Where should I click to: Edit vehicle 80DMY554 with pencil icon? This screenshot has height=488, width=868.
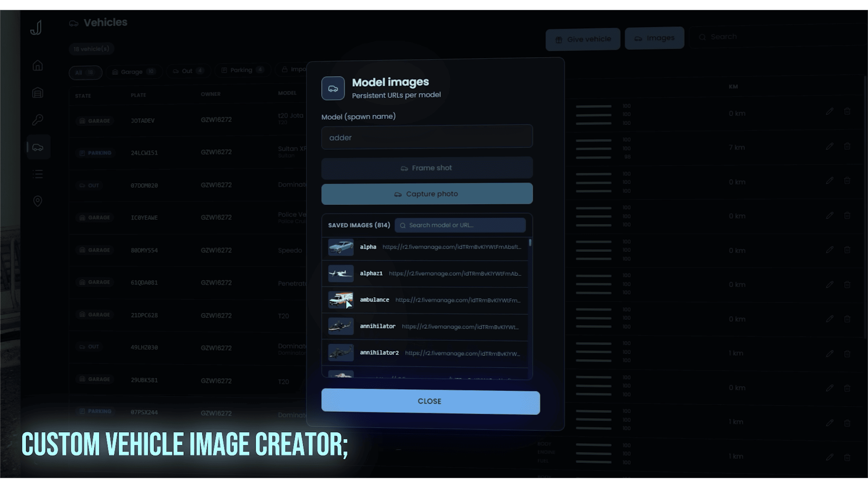point(830,250)
